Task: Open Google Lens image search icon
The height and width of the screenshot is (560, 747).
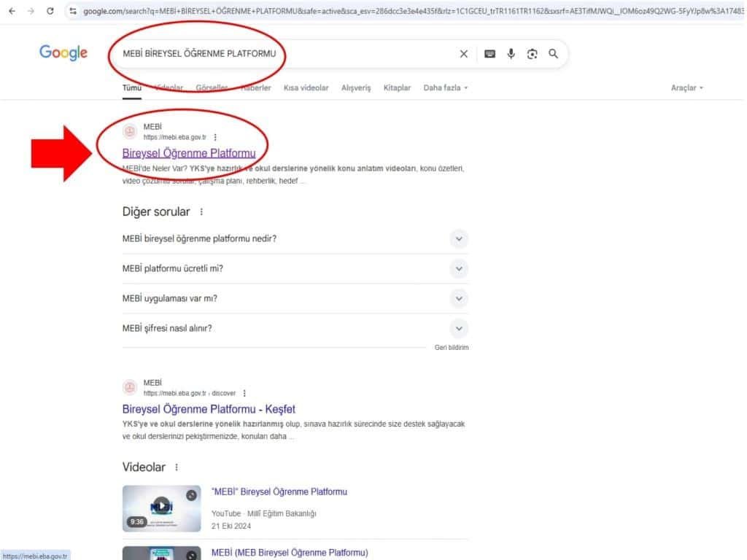Action: click(532, 54)
